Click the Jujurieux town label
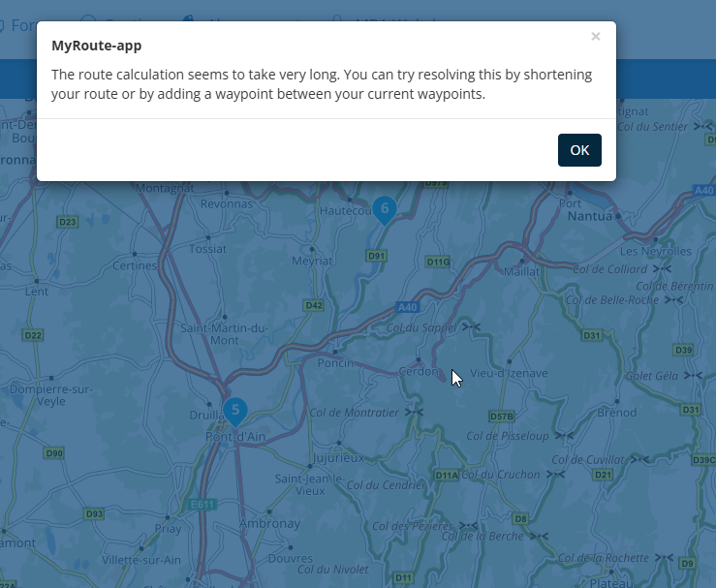Image resolution: width=716 pixels, height=588 pixels. (x=338, y=458)
